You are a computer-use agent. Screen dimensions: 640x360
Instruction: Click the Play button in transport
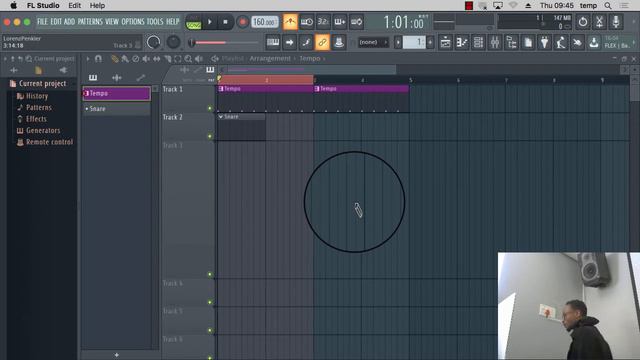point(210,22)
